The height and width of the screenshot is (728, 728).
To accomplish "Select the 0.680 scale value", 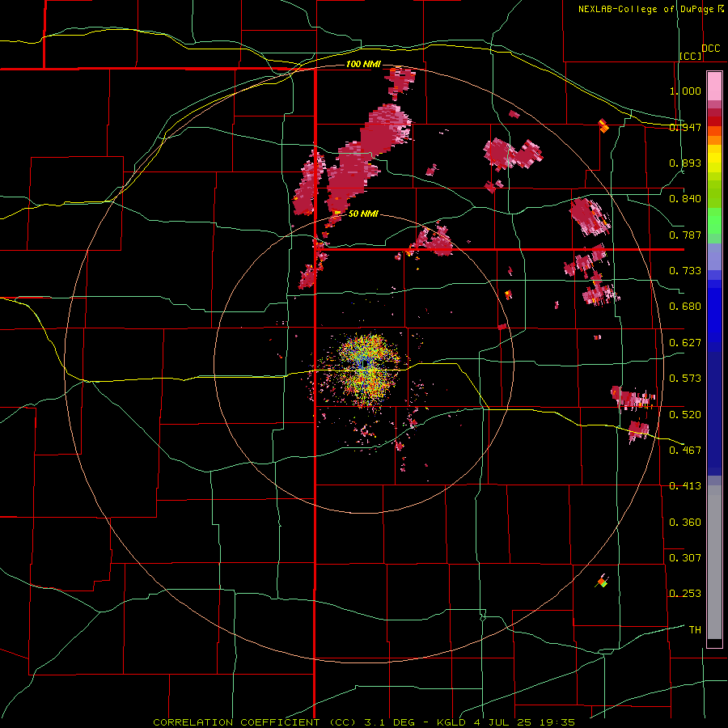I will pos(685,307).
